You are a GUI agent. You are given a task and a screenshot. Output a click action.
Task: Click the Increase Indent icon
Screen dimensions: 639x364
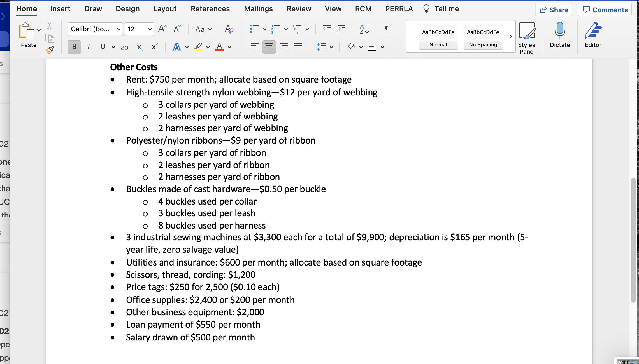[341, 29]
